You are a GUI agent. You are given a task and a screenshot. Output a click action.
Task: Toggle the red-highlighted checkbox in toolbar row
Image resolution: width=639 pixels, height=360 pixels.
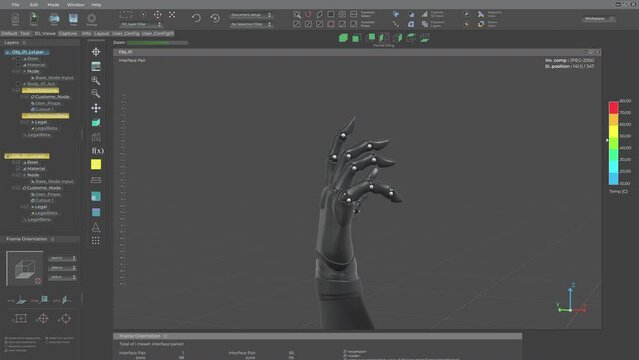point(331,24)
